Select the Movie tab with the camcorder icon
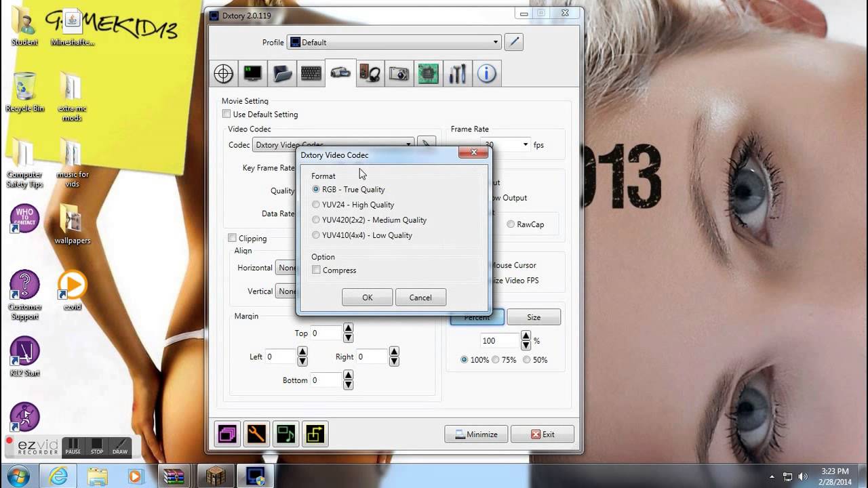Viewport: 868px width, 488px height. 340,73
